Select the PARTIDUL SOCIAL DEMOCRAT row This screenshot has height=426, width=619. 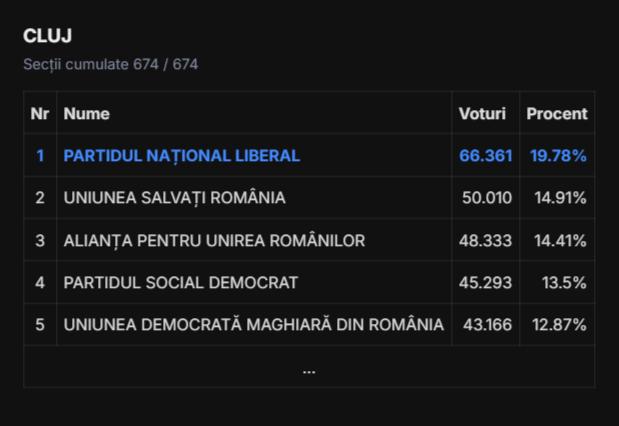(x=180, y=283)
